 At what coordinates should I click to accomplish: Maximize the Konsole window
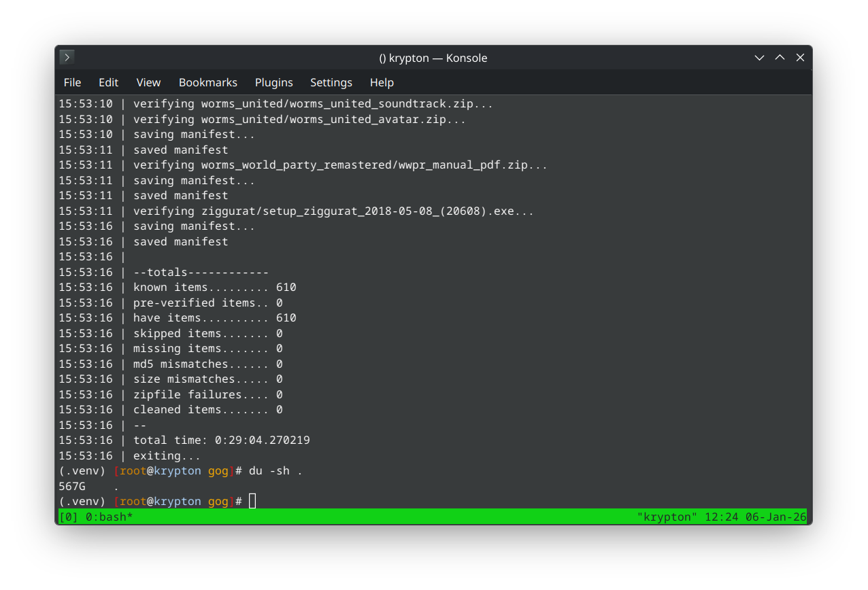(780, 58)
